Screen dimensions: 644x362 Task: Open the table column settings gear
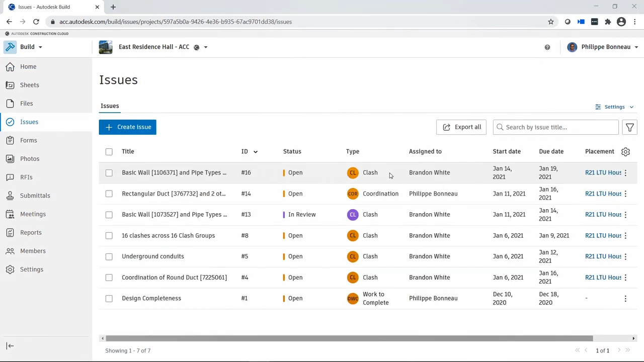pyautogui.click(x=625, y=151)
